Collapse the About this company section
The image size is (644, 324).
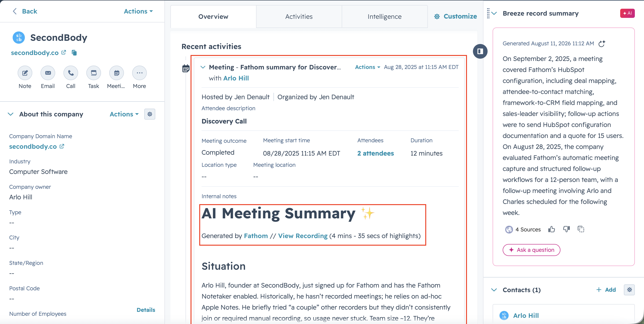click(x=11, y=114)
